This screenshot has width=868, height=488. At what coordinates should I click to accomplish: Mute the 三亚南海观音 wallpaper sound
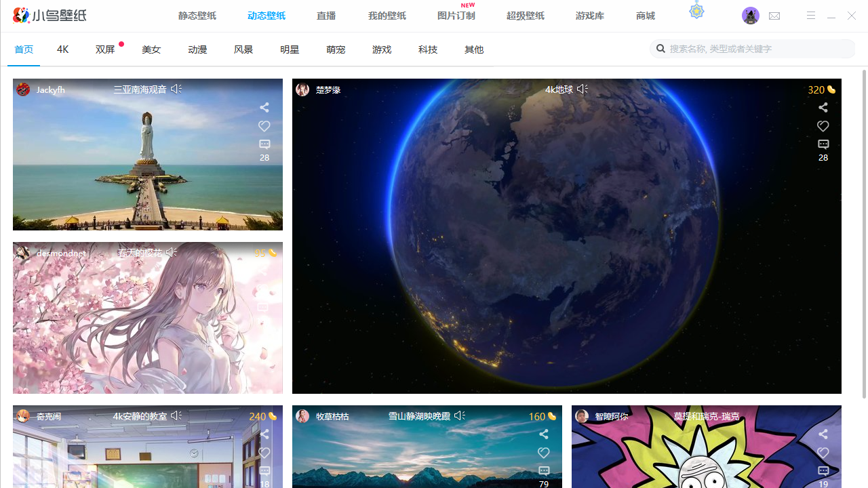pyautogui.click(x=176, y=89)
